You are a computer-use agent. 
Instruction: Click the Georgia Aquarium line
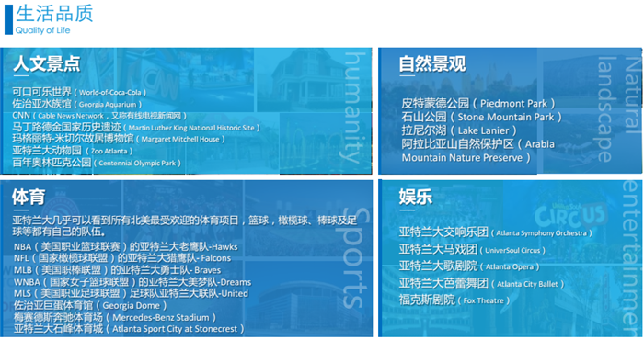click(76, 104)
